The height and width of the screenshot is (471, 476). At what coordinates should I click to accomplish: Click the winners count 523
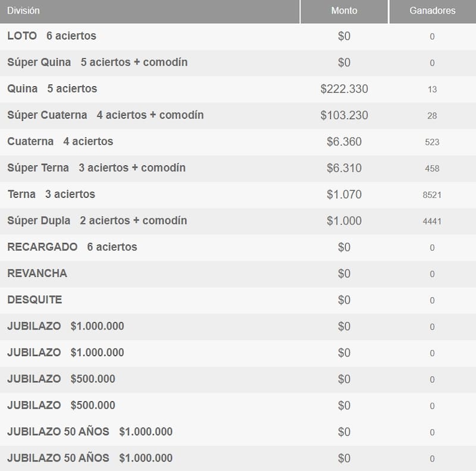pyautogui.click(x=432, y=142)
